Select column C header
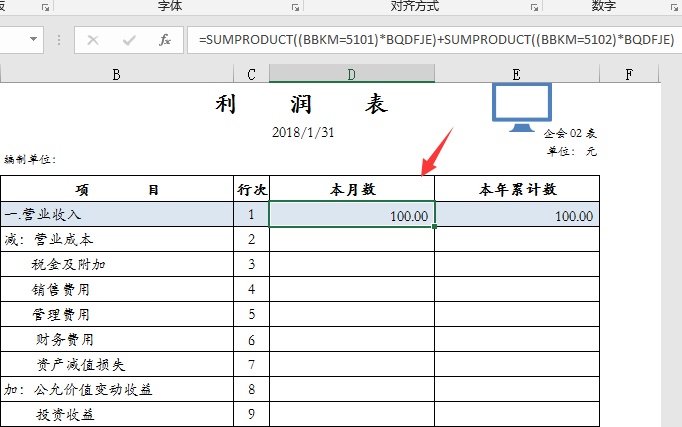682x427 pixels. point(251,74)
